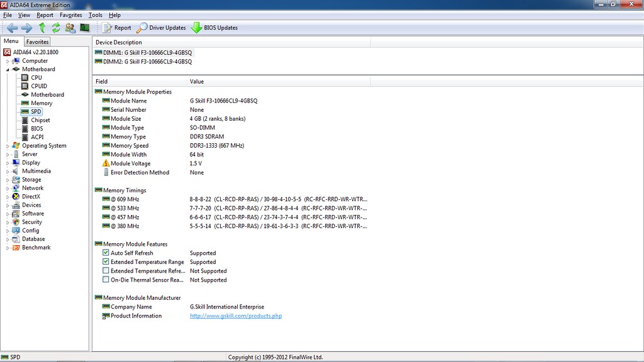Click the Benchmark icon in the tree
Image resolution: width=644 pixels, height=362 pixels.
16,248
